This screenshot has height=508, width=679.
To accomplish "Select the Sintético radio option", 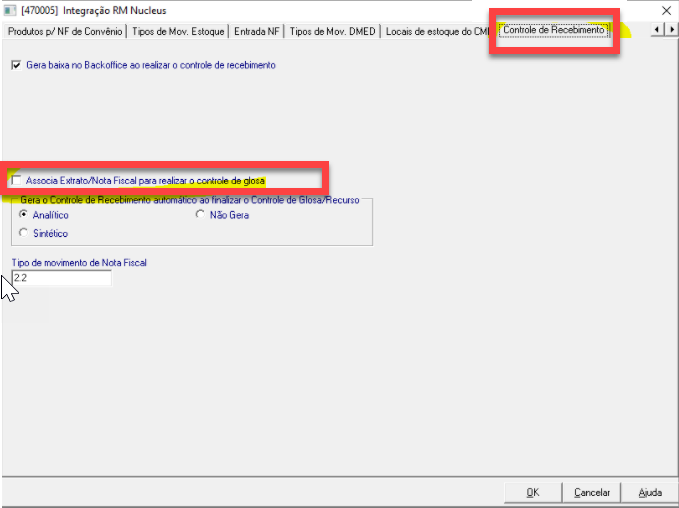I will [23, 233].
